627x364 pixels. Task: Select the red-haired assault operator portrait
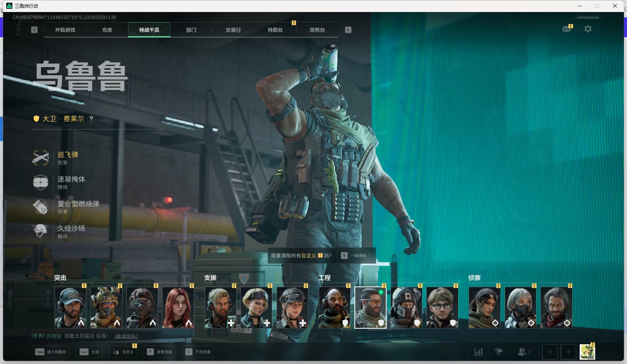(x=178, y=308)
